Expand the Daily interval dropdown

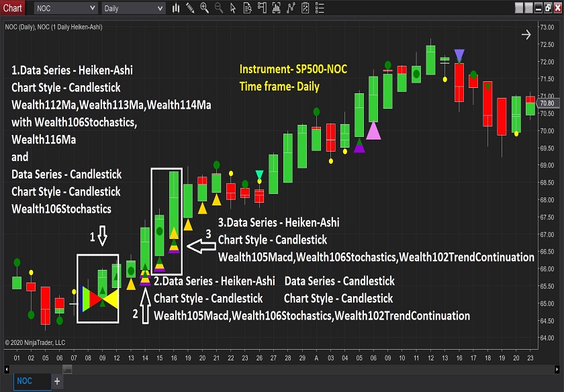[x=159, y=9]
